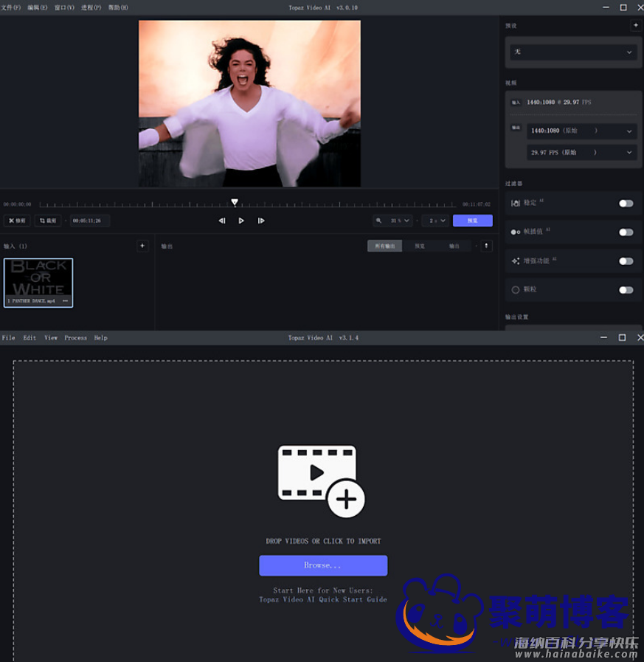Play the video preview
This screenshot has width=644, height=662.
coord(241,221)
